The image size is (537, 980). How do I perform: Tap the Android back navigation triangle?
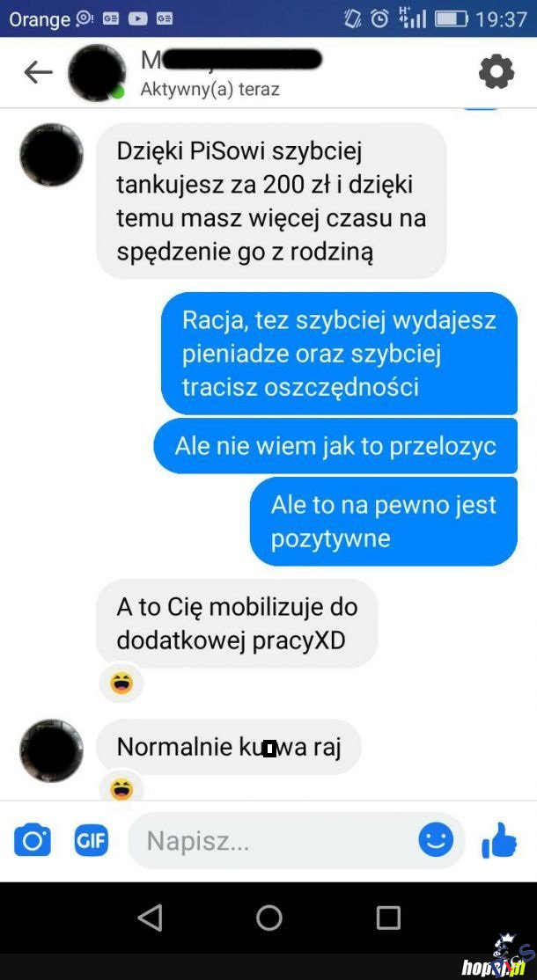click(x=150, y=918)
